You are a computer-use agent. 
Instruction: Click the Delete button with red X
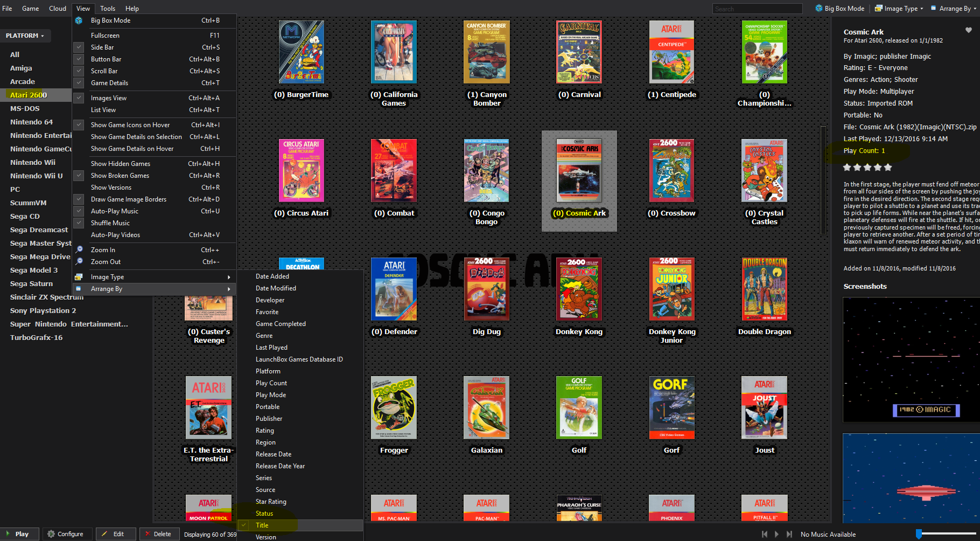click(160, 534)
